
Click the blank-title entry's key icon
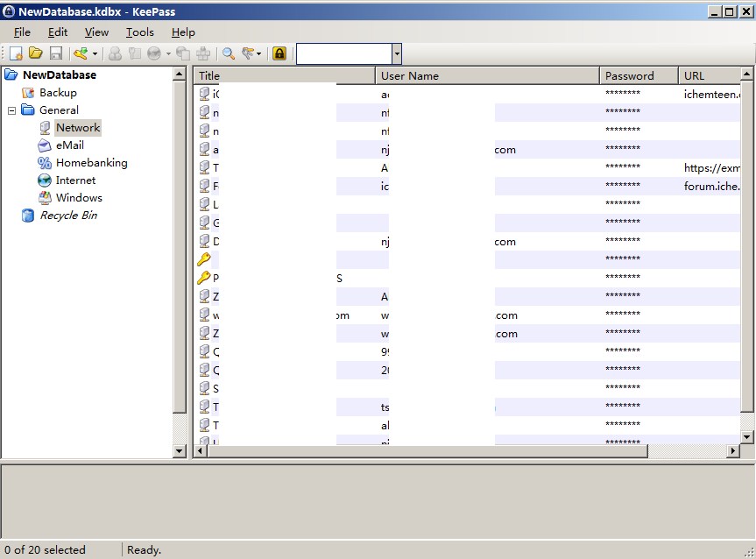(x=204, y=259)
